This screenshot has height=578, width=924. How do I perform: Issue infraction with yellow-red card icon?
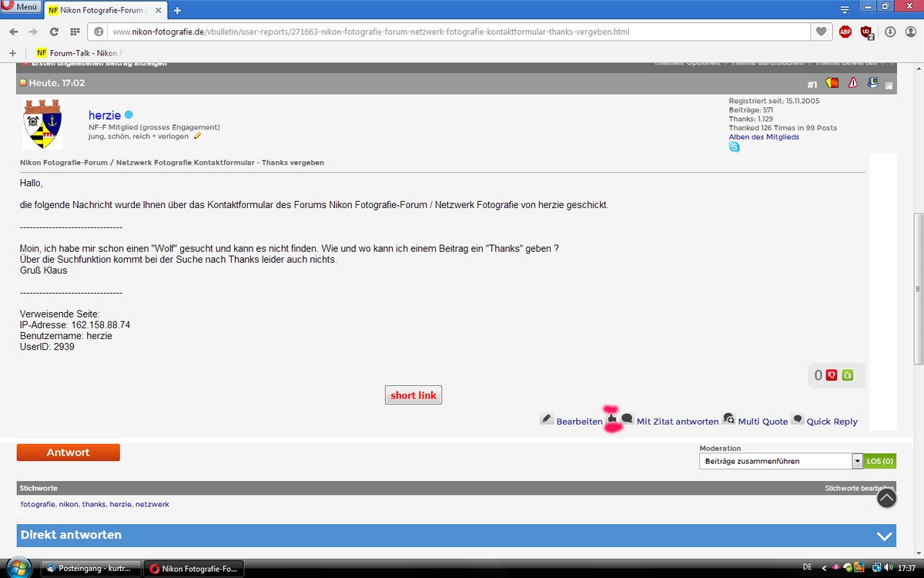click(832, 83)
